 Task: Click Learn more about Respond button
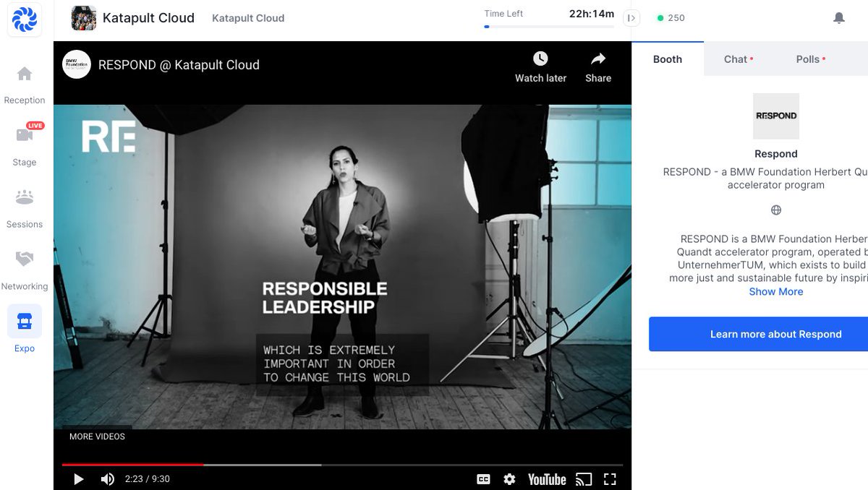pyautogui.click(x=759, y=334)
